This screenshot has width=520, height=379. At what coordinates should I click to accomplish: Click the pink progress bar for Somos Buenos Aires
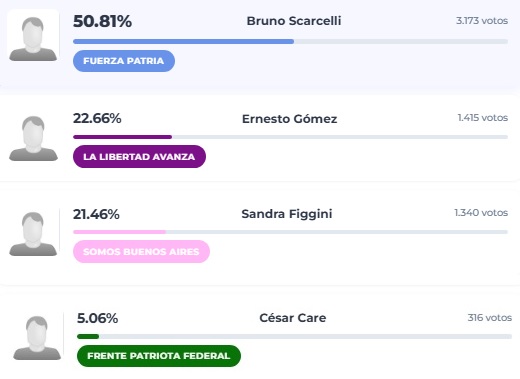tap(119, 232)
